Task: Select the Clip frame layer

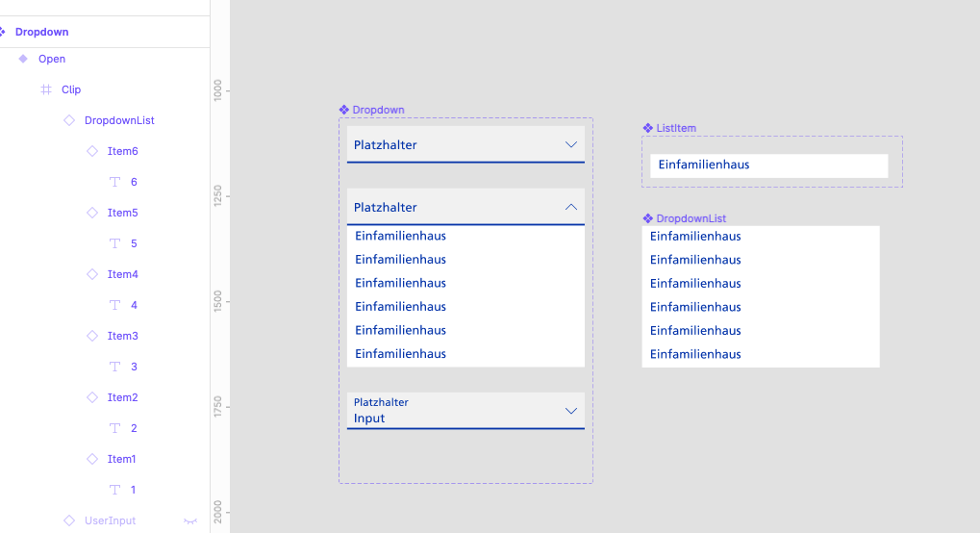Action: tap(71, 89)
